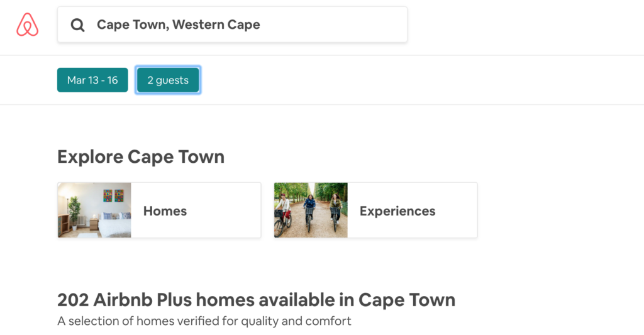Click the 202 Airbnb Plus homes heading

tap(256, 300)
